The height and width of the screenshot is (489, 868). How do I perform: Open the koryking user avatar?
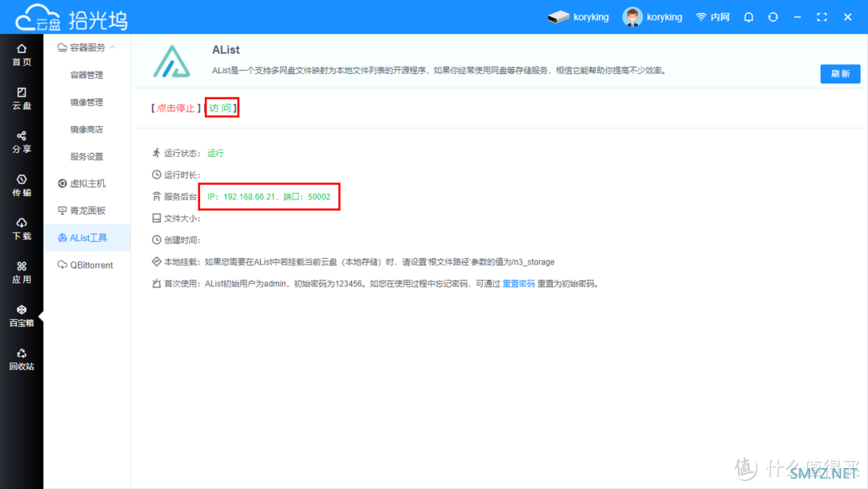[633, 17]
